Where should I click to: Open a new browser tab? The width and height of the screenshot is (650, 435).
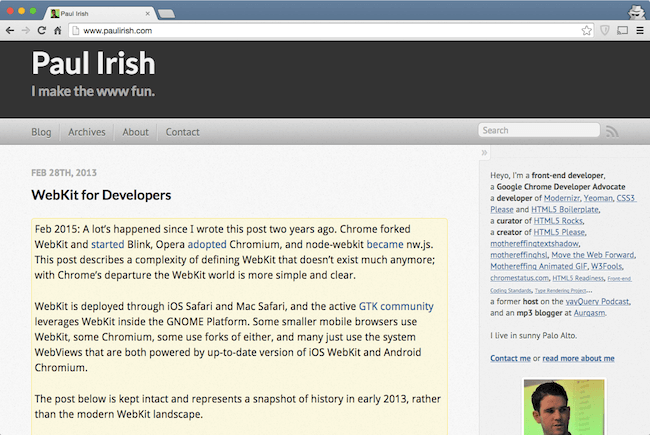167,14
